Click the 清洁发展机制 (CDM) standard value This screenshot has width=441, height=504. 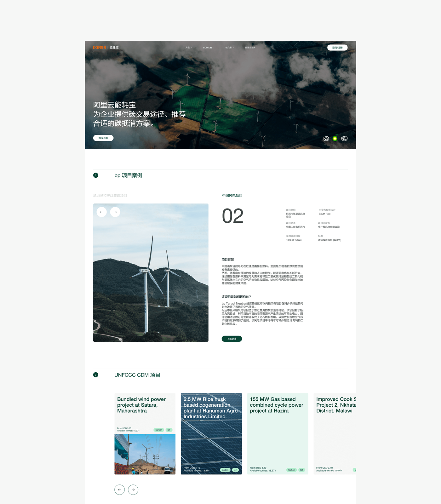[330, 240]
